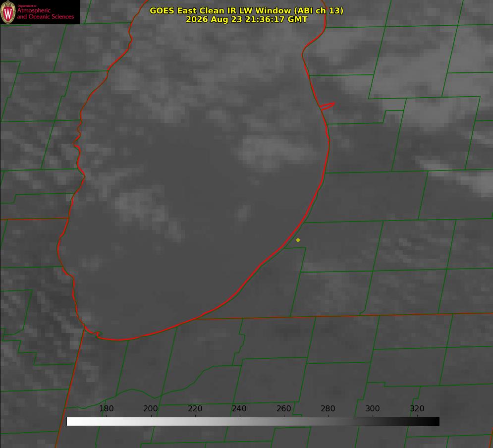Click the Department of text in logo banner
Viewport: 493px width, 448px height.
27,6
